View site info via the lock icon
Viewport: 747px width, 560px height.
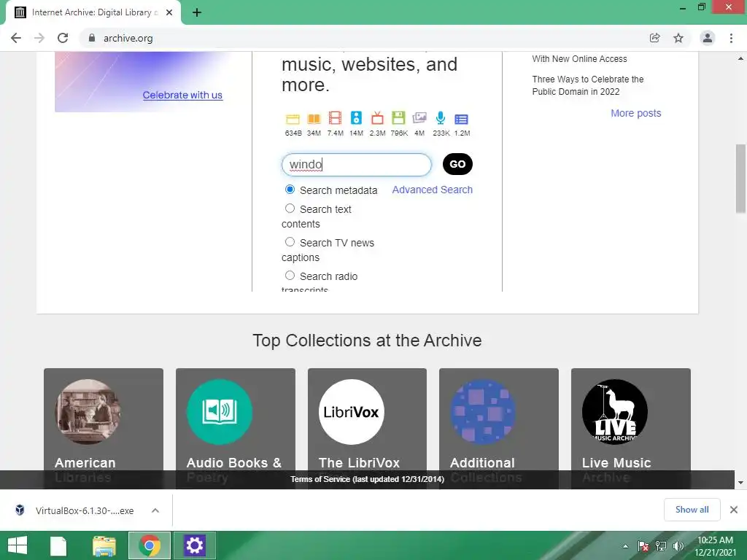click(92, 38)
